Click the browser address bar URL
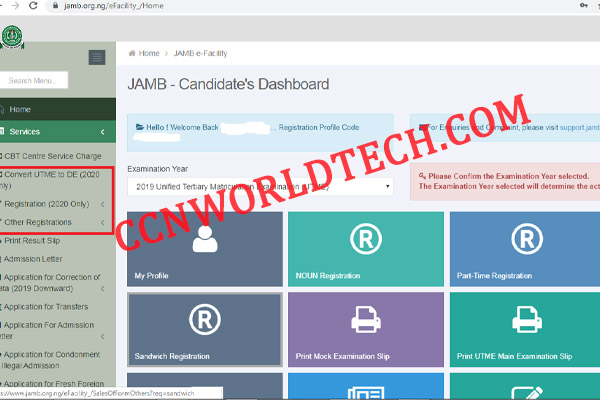Image resolution: width=600 pixels, height=400 pixels. pos(114,6)
